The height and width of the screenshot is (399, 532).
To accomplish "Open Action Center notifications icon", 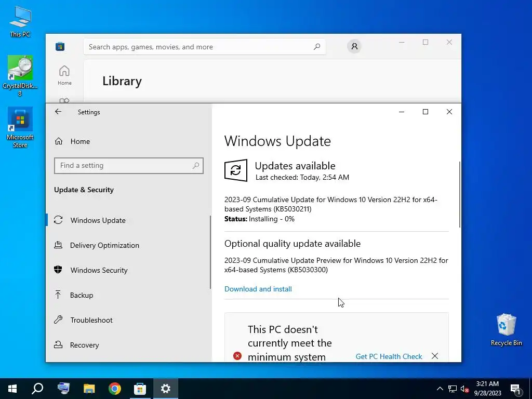I will [x=515, y=389].
